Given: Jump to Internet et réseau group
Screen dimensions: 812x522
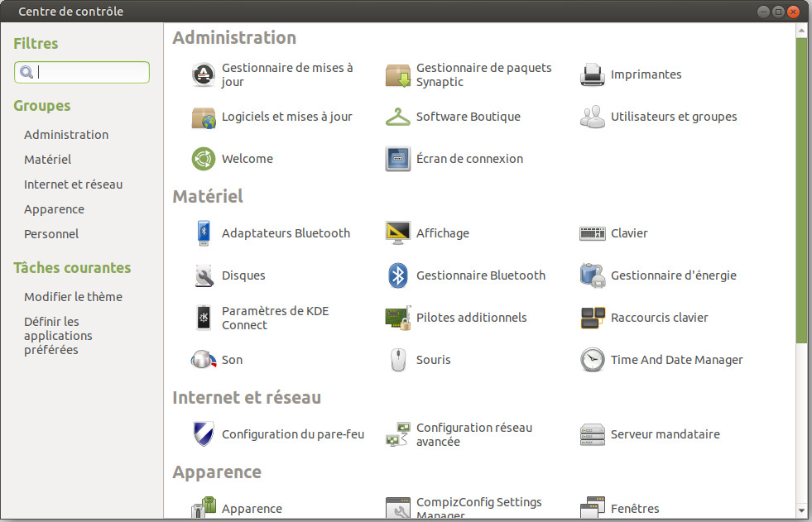Looking at the screenshot, I should click(73, 184).
